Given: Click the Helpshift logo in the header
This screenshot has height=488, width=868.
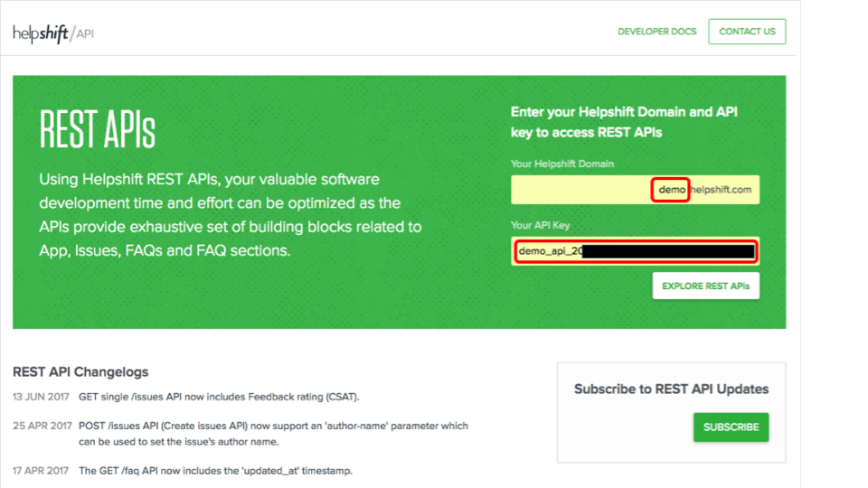Looking at the screenshot, I should 41,33.
